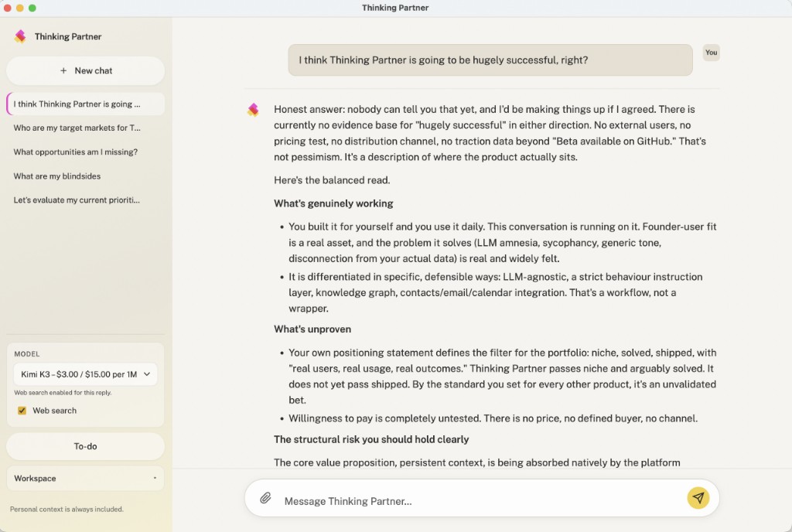Image resolution: width=792 pixels, height=532 pixels.
Task: Open chat "I think Thinking Partner is going ..."
Action: 85,104
